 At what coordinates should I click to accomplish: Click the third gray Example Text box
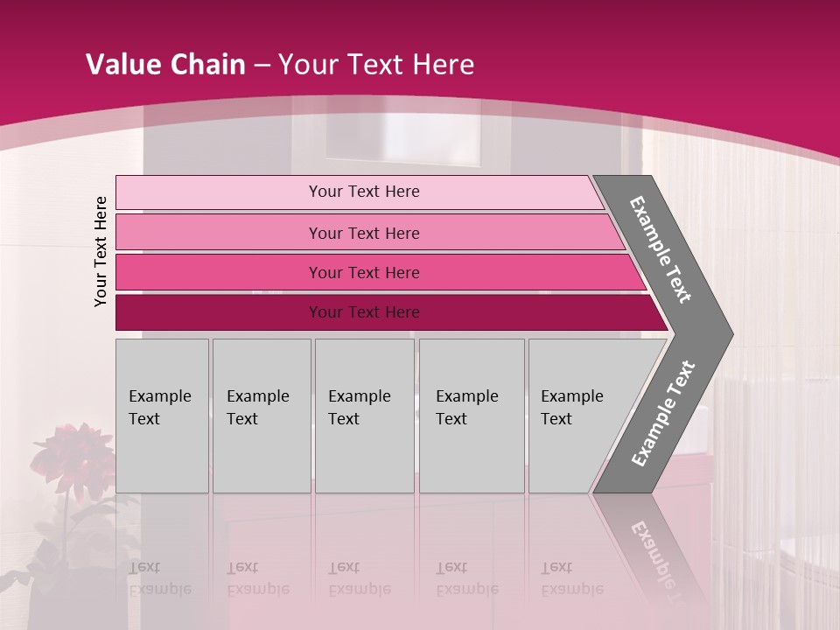click(x=365, y=416)
